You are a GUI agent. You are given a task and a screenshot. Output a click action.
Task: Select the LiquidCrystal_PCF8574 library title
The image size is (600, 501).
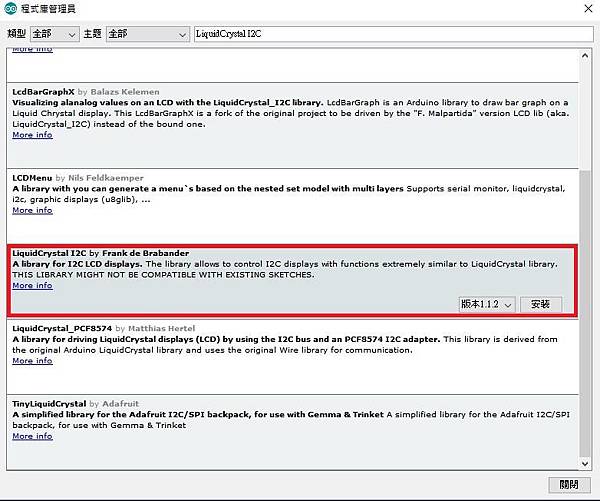[62, 328]
